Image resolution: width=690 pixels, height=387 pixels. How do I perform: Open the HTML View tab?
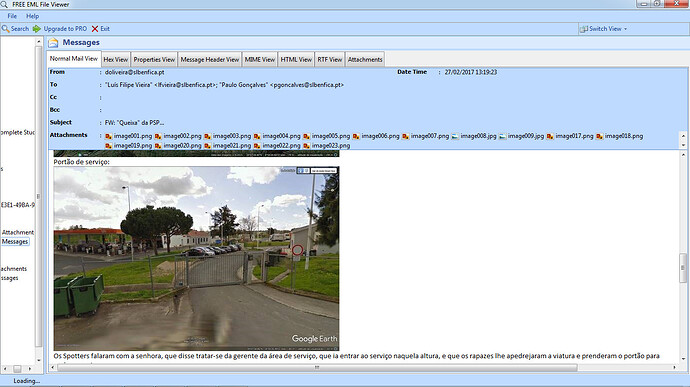[x=296, y=59]
